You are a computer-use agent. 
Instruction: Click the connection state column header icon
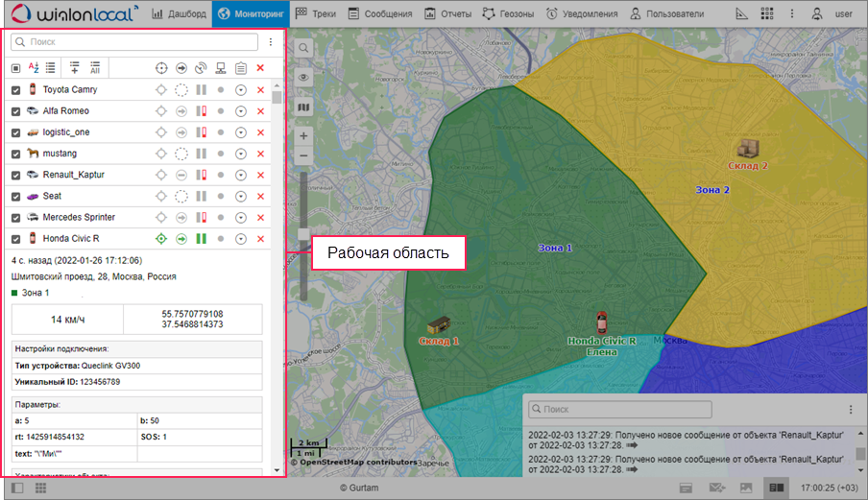(201, 68)
